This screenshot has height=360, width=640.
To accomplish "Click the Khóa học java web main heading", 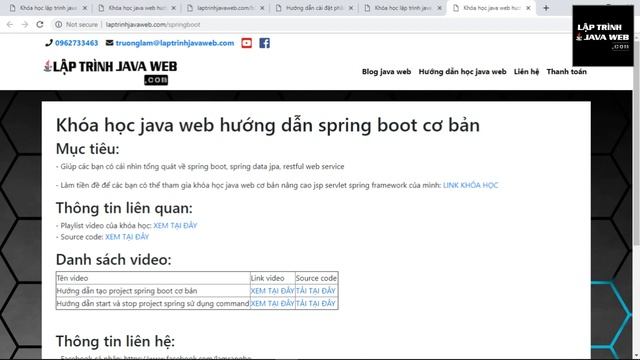I will [268, 125].
